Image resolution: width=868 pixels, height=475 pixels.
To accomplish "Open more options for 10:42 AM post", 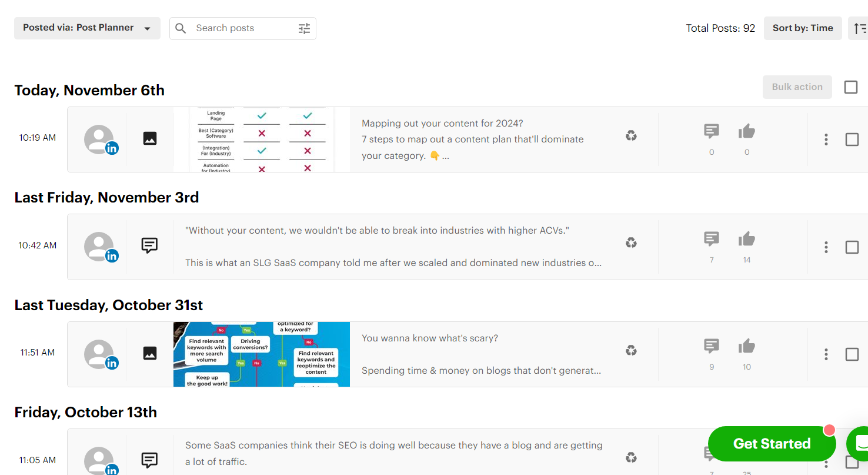I will (x=826, y=247).
